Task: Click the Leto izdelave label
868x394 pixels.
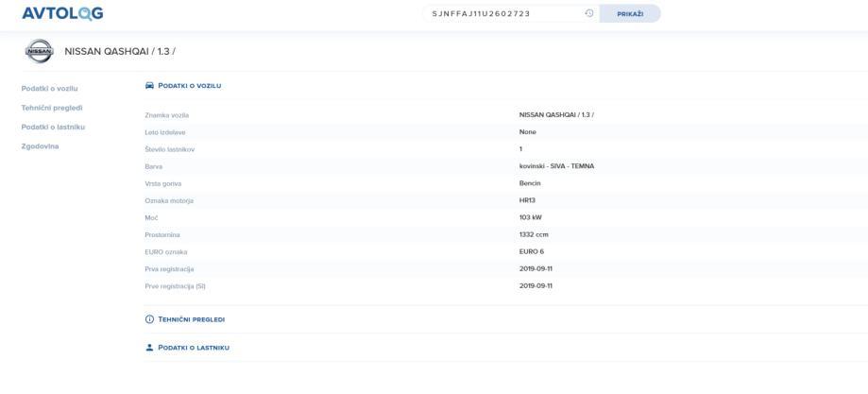Action: [x=165, y=132]
